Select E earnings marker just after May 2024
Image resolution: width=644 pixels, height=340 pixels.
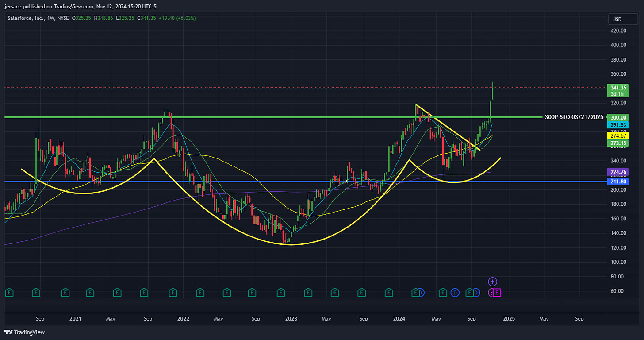[x=443, y=292]
